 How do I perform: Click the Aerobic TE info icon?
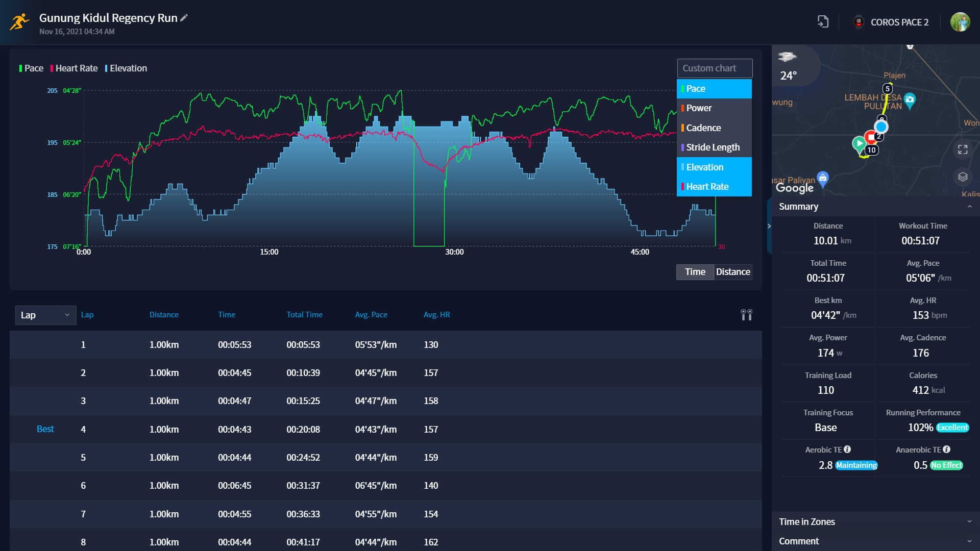847,449
